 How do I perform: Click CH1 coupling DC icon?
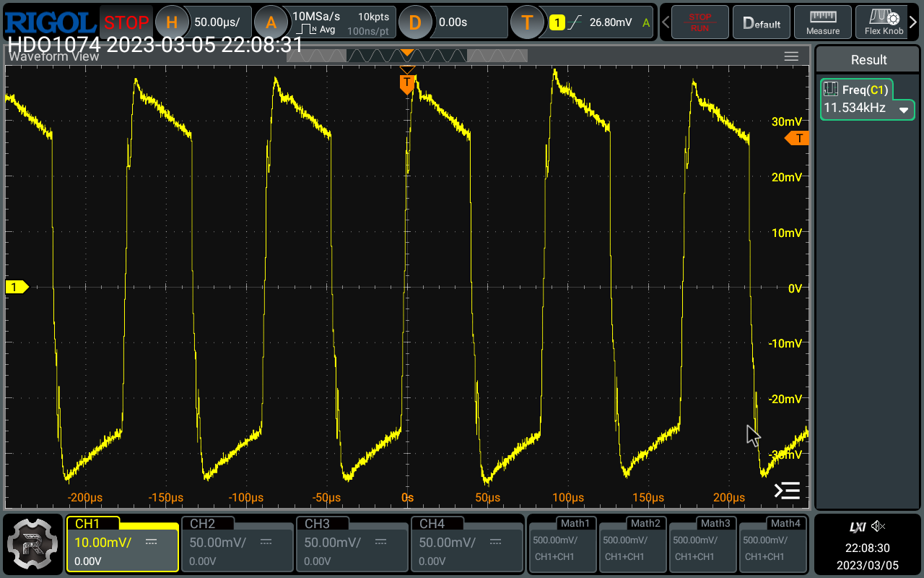[x=152, y=542]
